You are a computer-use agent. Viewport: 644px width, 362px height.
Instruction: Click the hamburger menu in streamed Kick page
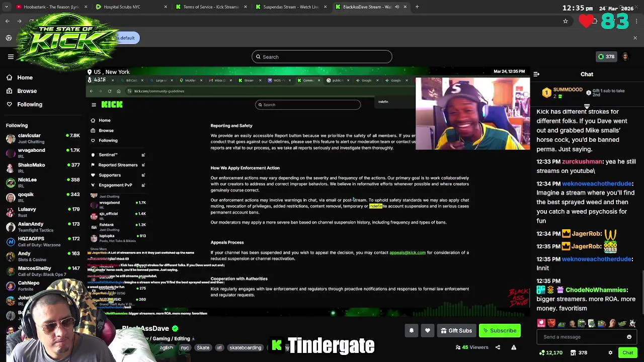(x=94, y=105)
